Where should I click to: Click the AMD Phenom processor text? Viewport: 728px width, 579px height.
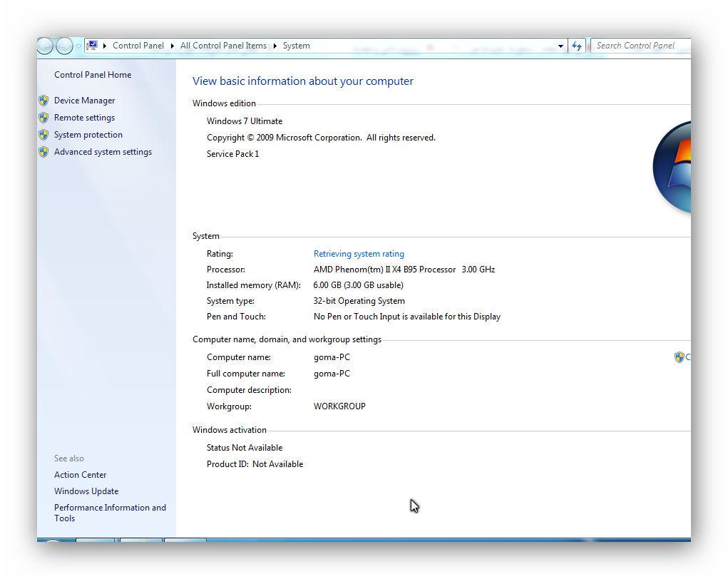click(x=404, y=270)
